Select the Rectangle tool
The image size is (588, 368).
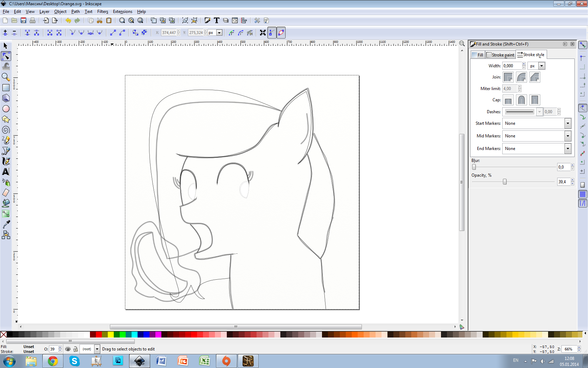pos(6,88)
